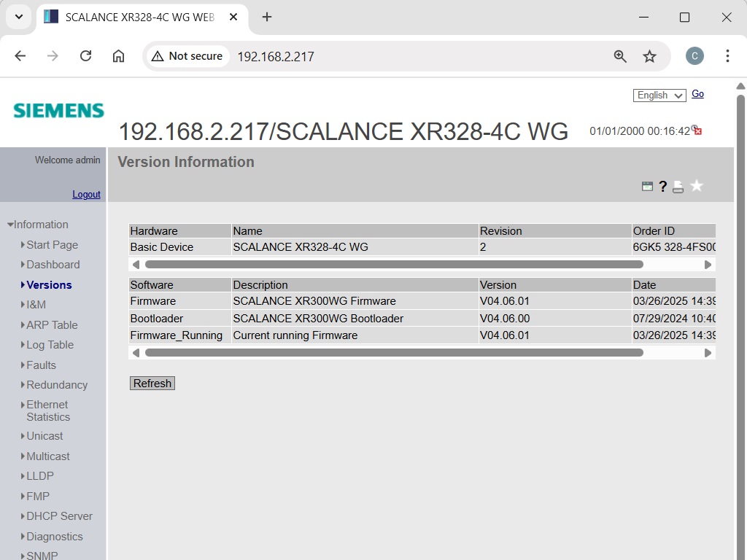This screenshot has height=560, width=747.
Task: Click the hardware table horizontal scrollbar
Action: point(394,265)
